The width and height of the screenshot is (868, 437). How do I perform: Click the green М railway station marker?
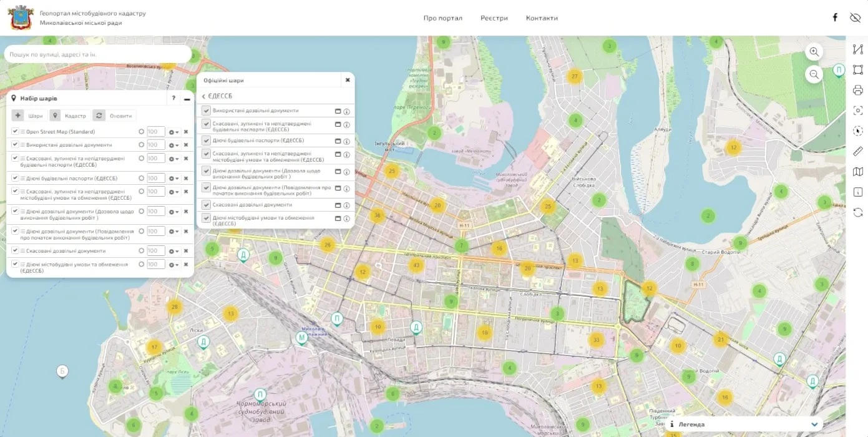(x=302, y=338)
